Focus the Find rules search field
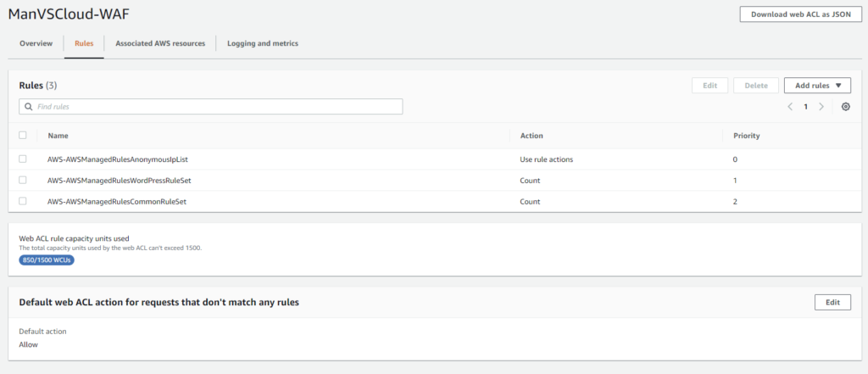This screenshot has width=868, height=374. tap(216, 107)
